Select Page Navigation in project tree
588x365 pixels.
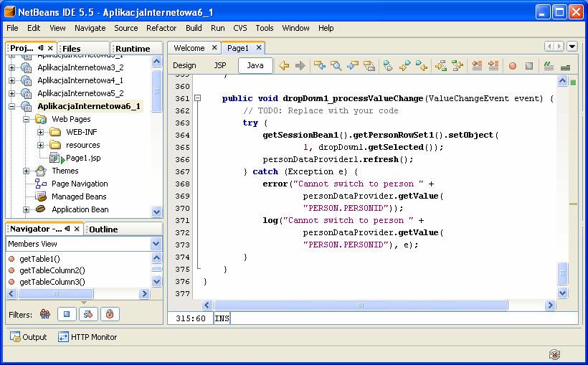80,184
